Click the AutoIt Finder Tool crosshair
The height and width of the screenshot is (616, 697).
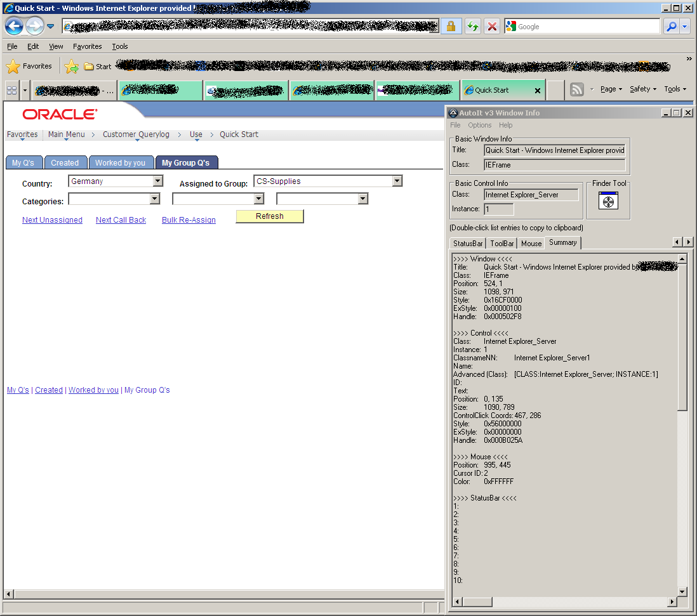tap(608, 201)
